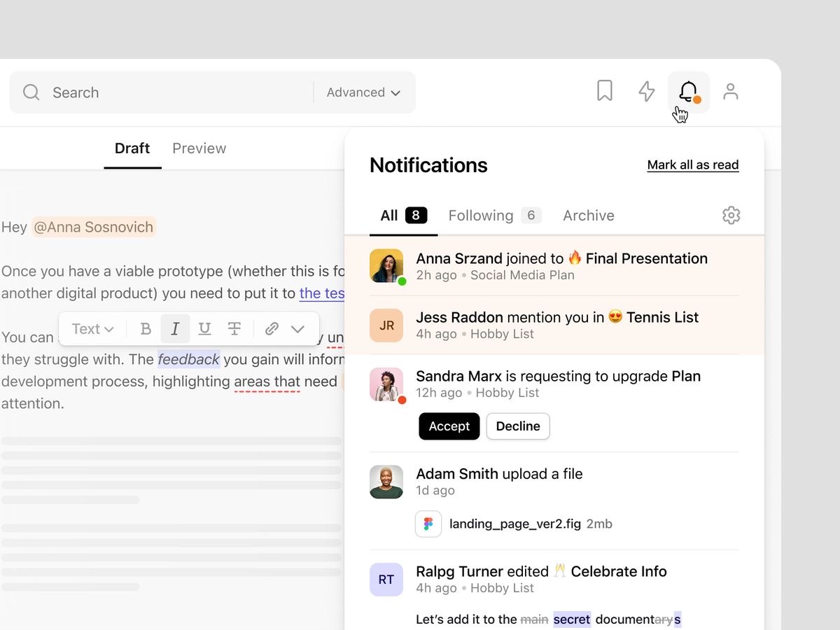Click the notifications bell icon
The image size is (840, 630).
click(688, 92)
